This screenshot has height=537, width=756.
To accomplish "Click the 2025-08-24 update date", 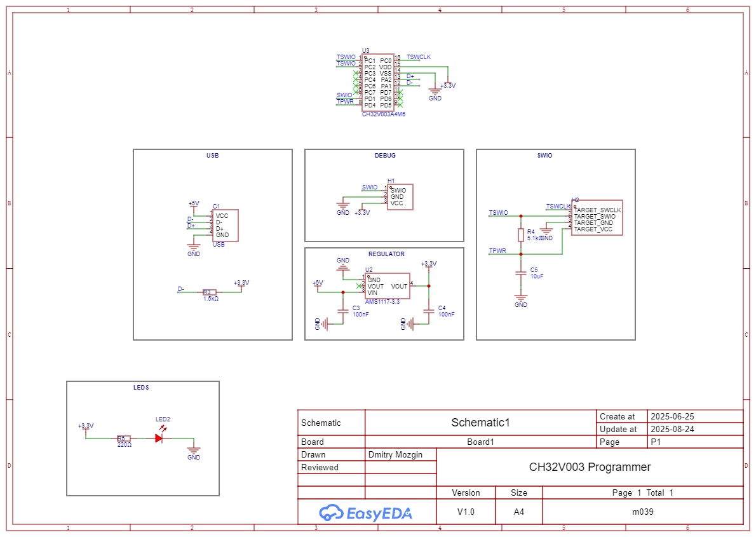I will click(x=673, y=429).
